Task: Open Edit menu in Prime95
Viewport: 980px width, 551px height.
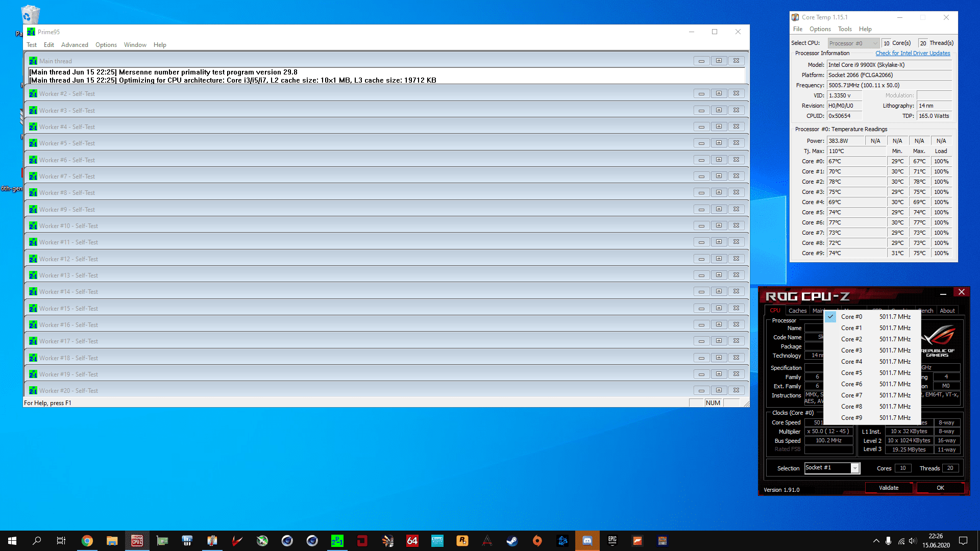Action: [49, 45]
